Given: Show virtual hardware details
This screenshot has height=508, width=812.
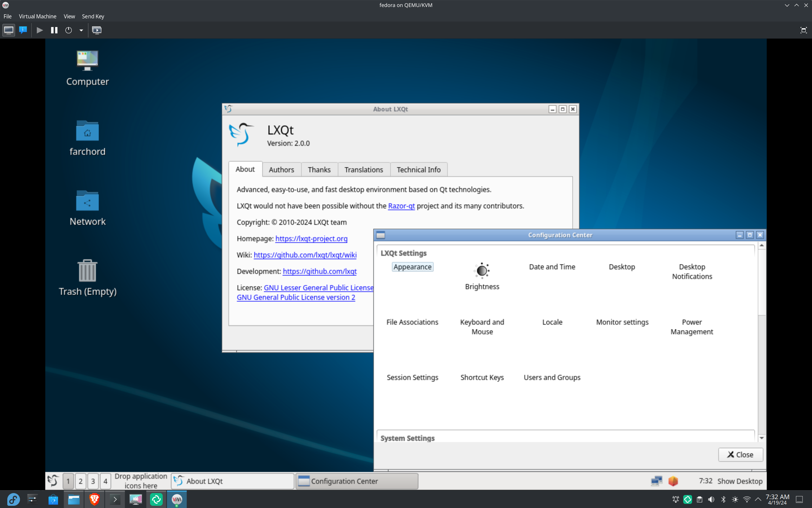Looking at the screenshot, I should tap(23, 30).
